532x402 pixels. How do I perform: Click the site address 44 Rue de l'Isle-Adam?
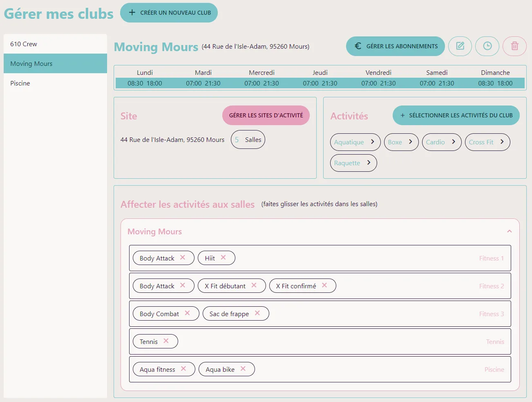coord(172,139)
